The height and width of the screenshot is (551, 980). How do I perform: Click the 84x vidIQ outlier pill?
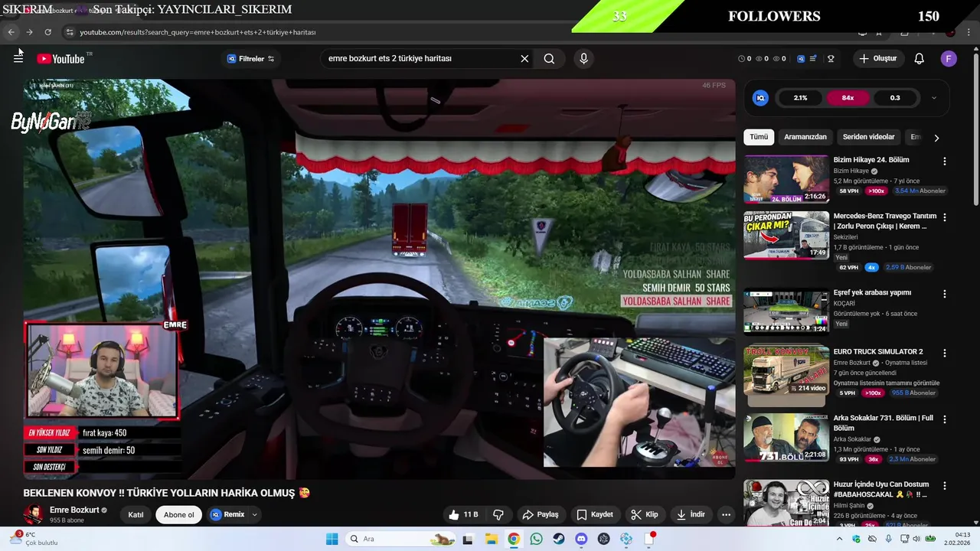coord(848,98)
